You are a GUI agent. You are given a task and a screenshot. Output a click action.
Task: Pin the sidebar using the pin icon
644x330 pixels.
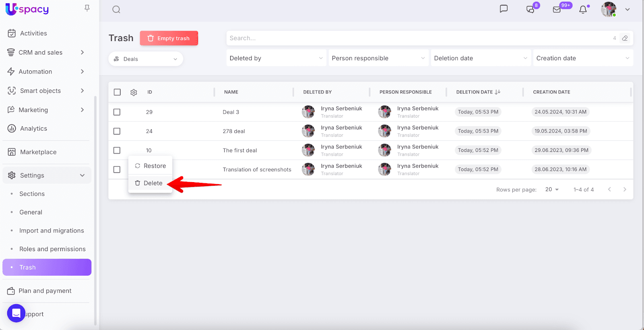pos(87,8)
